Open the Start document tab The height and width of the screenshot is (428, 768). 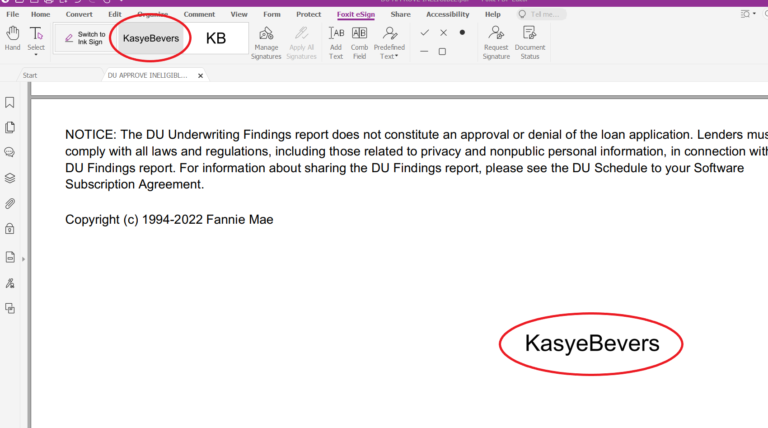31,75
